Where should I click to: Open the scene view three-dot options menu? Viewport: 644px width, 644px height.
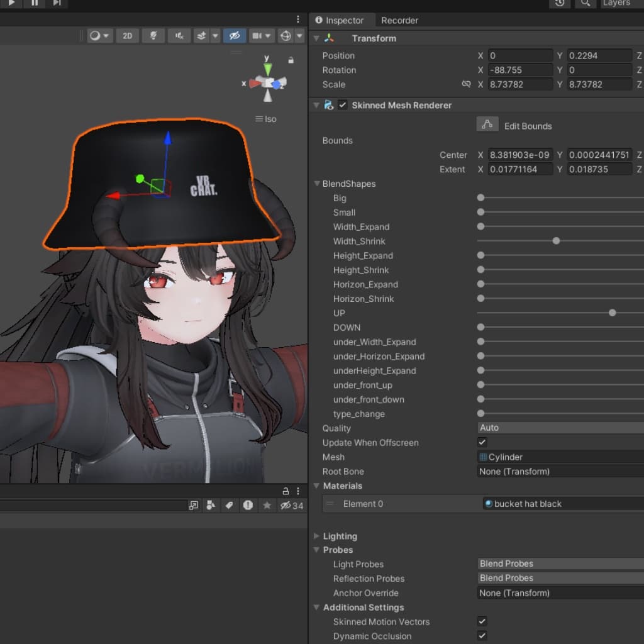point(298,19)
